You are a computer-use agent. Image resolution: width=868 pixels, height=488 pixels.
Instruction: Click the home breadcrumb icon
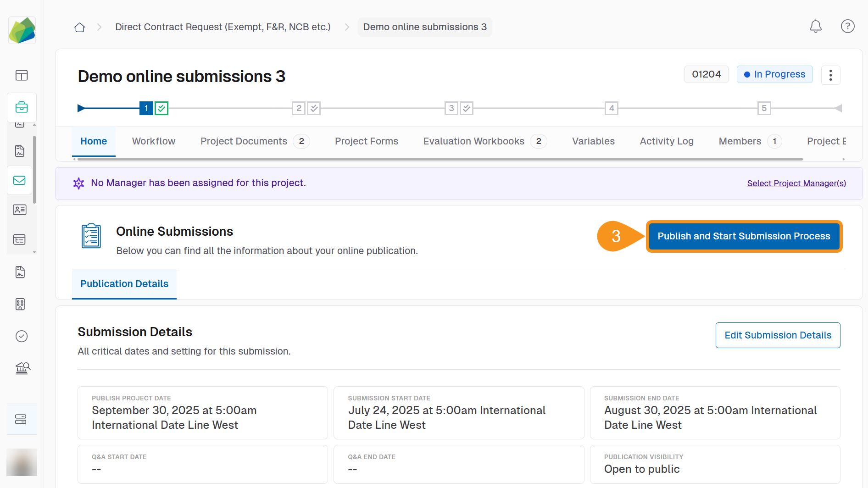pyautogui.click(x=79, y=27)
